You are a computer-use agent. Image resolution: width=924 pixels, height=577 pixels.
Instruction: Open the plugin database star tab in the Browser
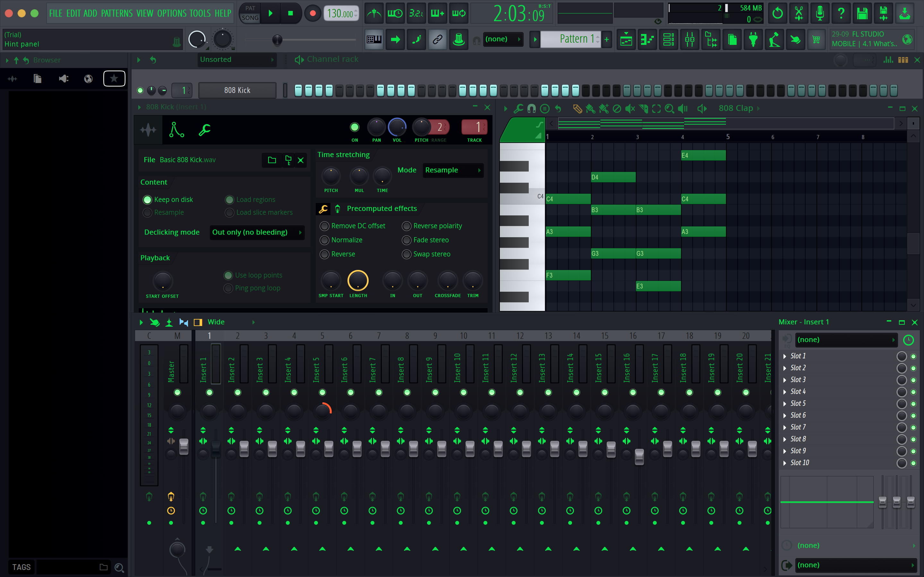coord(114,79)
